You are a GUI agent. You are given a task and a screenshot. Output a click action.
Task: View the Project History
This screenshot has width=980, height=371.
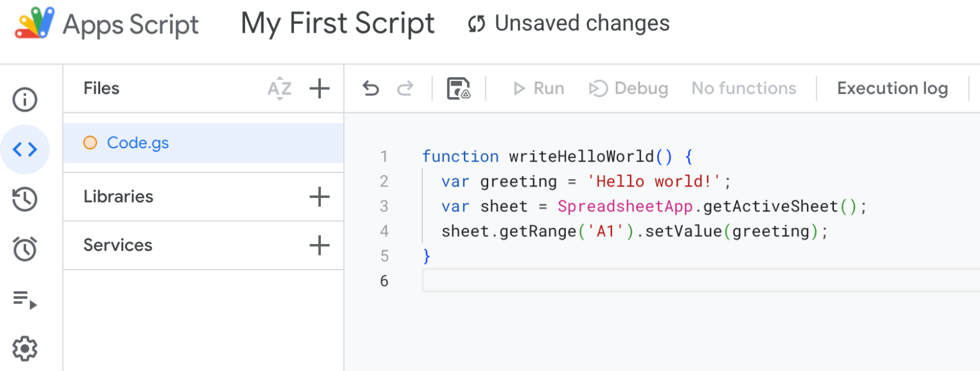pyautogui.click(x=26, y=199)
